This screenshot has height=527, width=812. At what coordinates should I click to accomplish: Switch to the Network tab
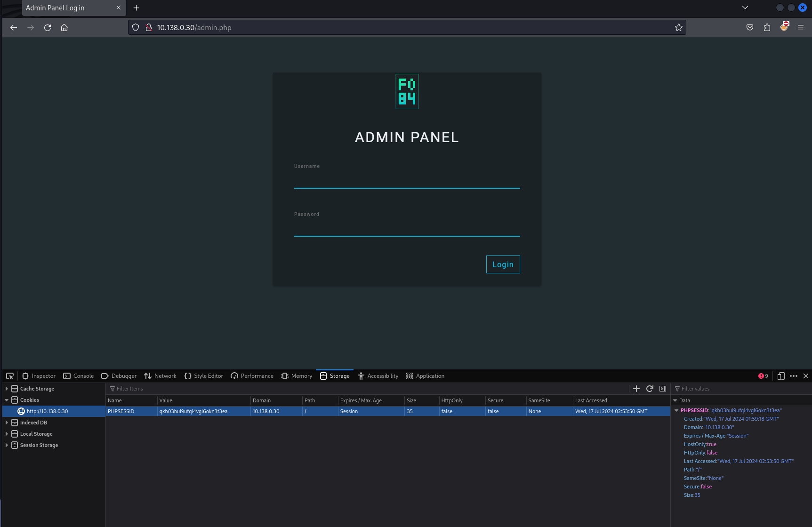(x=160, y=376)
